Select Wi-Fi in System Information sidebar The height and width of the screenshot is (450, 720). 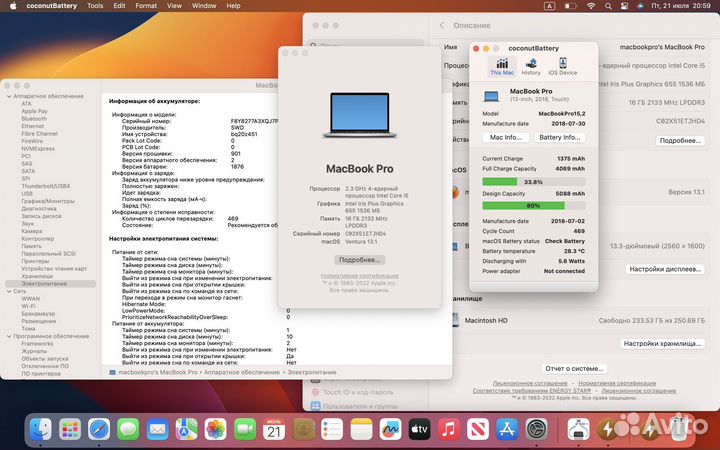tap(28, 306)
